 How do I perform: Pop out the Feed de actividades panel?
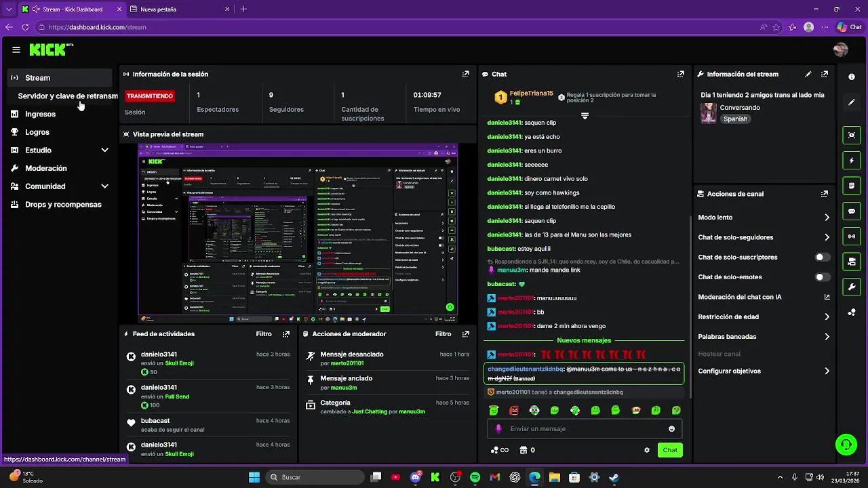click(286, 334)
